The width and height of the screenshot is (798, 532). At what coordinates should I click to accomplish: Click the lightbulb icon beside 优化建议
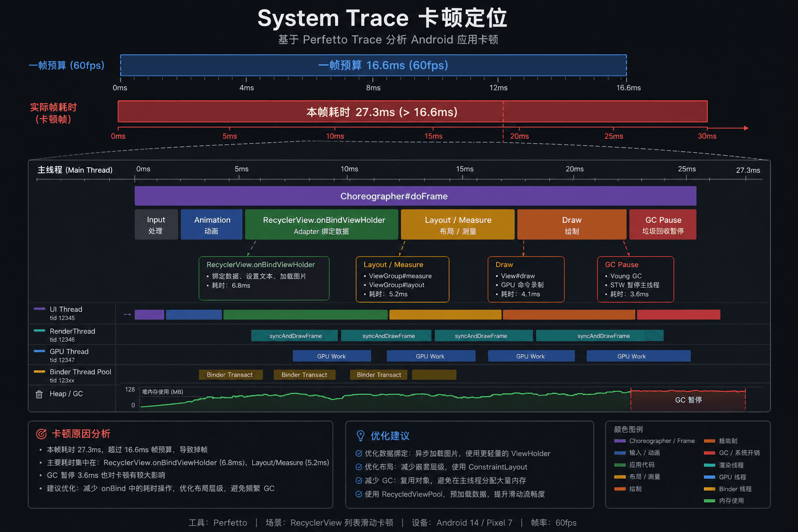(361, 435)
